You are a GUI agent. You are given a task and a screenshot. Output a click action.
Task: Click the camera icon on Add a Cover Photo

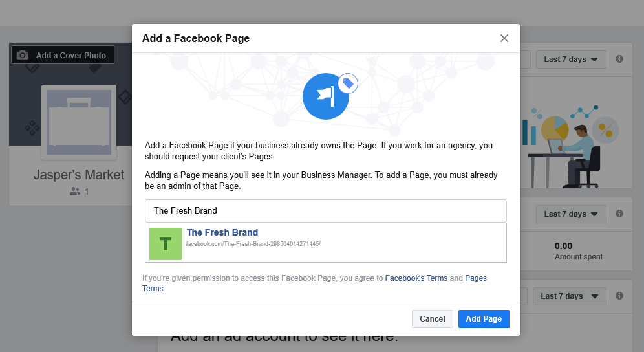(x=23, y=55)
